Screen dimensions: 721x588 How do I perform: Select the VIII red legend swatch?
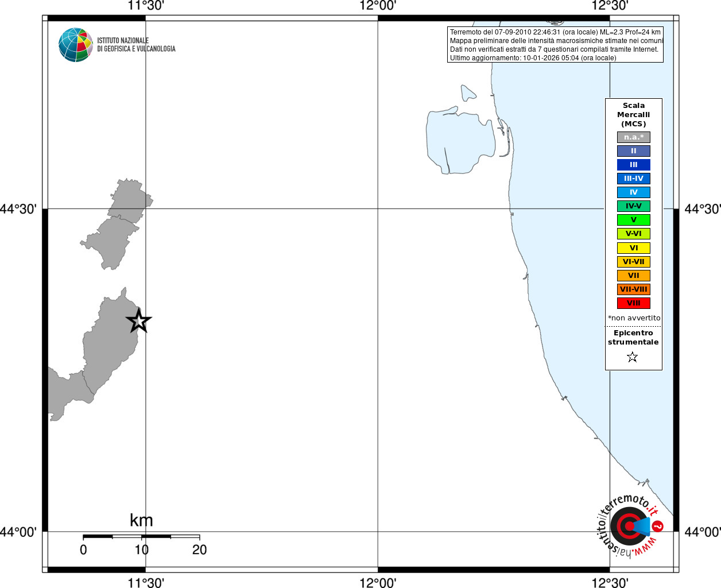pos(634,303)
